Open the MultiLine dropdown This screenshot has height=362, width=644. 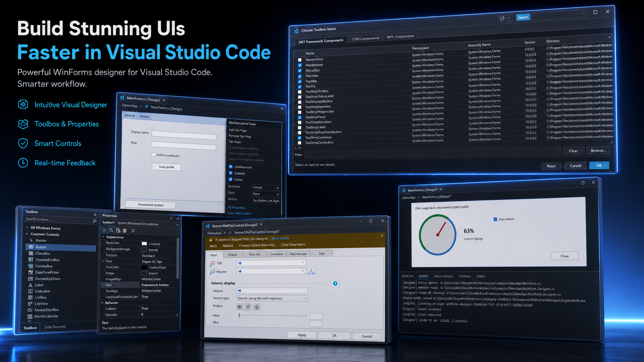[265, 187]
